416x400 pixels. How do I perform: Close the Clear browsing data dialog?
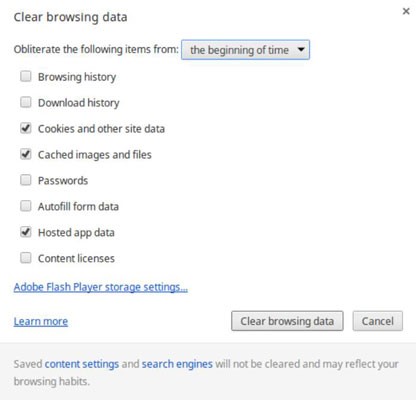pos(406,11)
